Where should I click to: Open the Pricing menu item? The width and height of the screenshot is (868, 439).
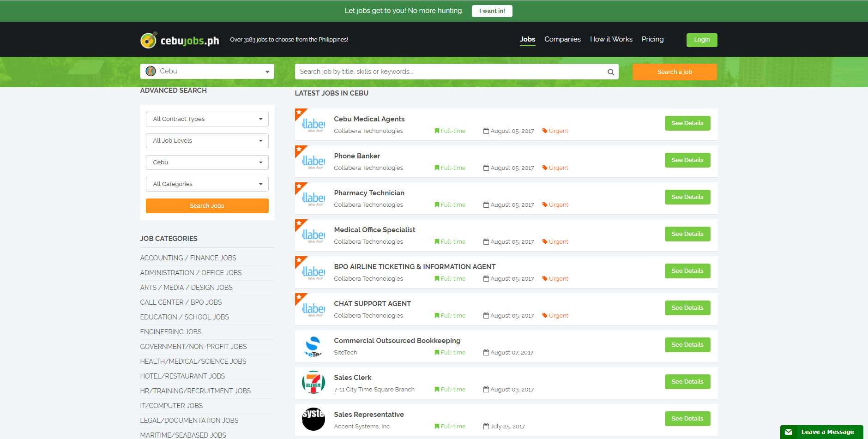653,39
